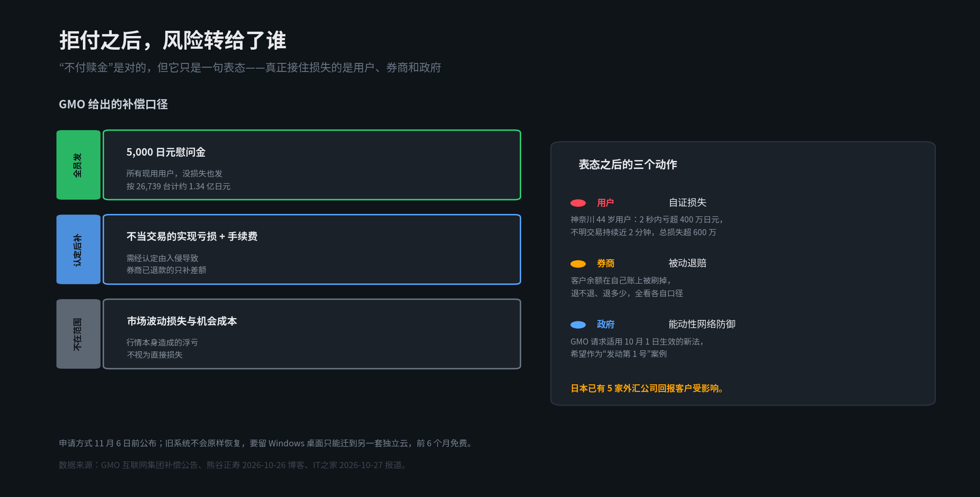Click the line 需经认定由入侵导致
980x497 pixels.
162,258
